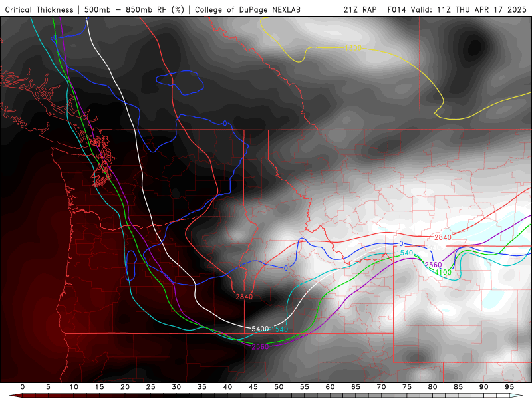
Task: Select the "F014 Valid: 11Z THU APR 17 2025" text
Action: [x=457, y=9]
